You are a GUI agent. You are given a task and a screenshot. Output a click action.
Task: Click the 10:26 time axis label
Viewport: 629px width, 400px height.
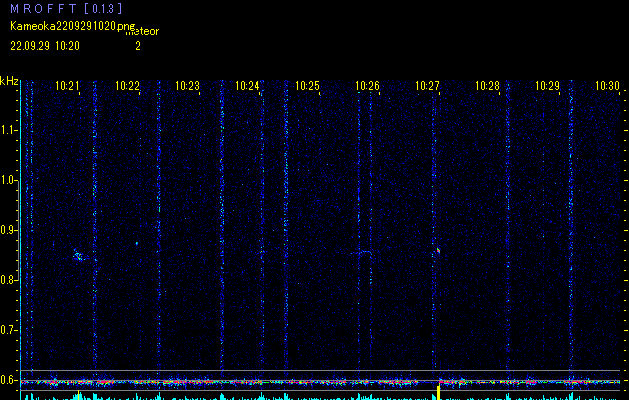click(367, 86)
